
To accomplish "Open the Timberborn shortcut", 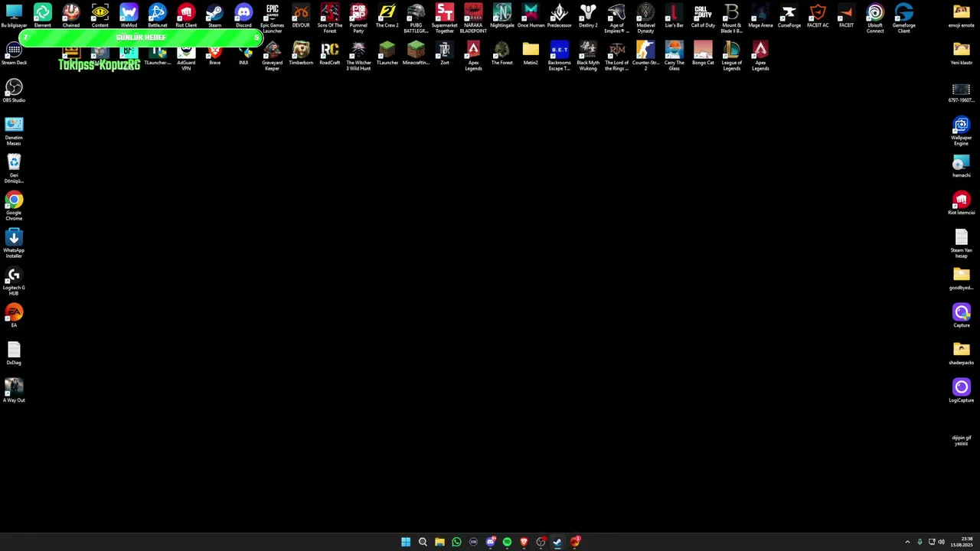I will (301, 54).
